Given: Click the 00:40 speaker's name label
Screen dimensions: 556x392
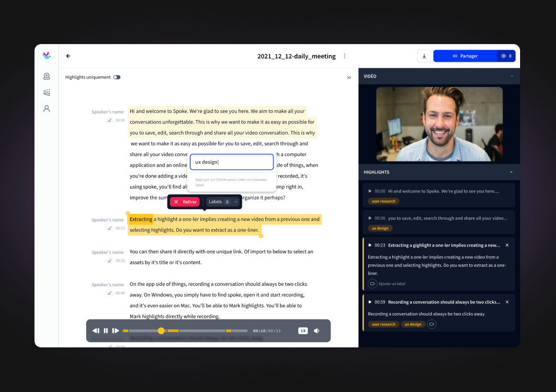Looking at the screenshot, I should tap(107, 285).
